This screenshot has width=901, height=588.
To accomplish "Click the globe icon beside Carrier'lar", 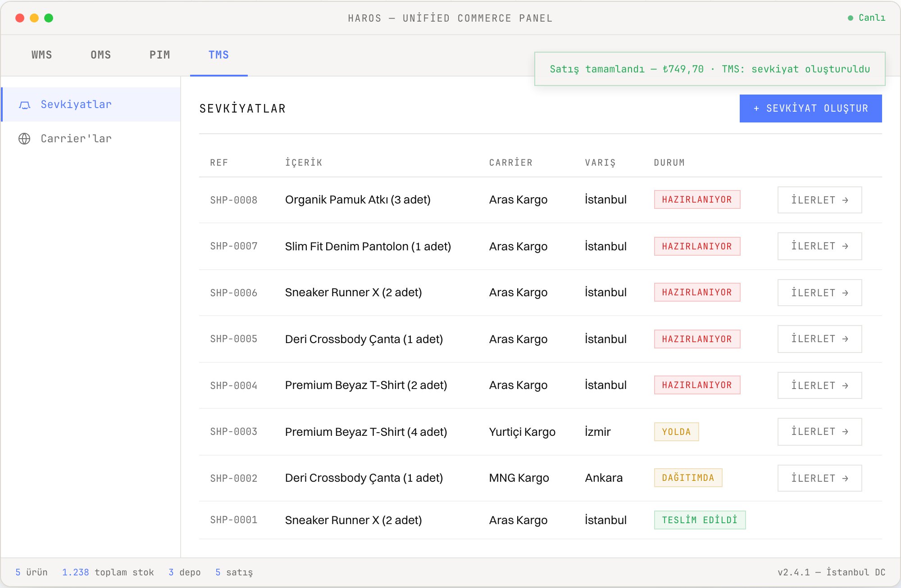I will click(24, 139).
